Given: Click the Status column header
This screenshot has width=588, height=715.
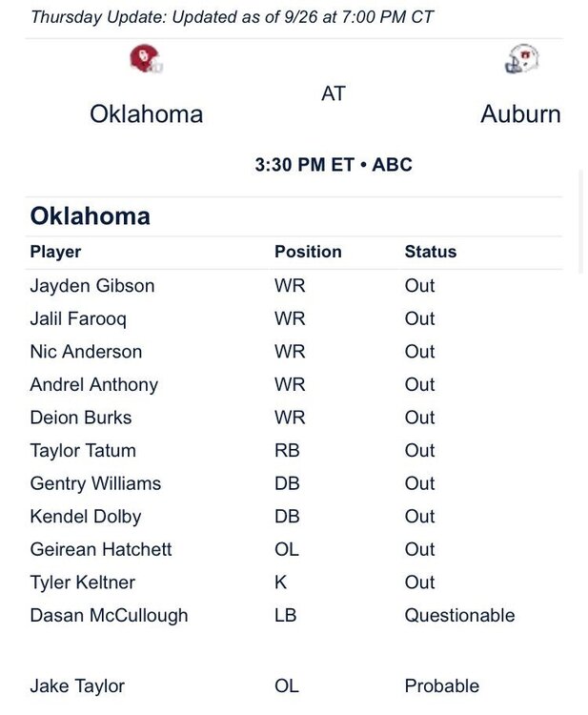Looking at the screenshot, I should click(x=430, y=252).
